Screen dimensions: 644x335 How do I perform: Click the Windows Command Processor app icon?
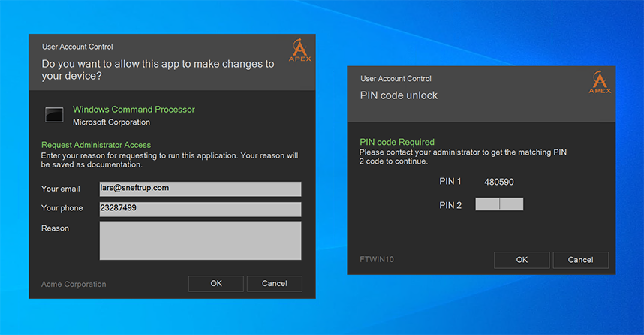pyautogui.click(x=54, y=115)
